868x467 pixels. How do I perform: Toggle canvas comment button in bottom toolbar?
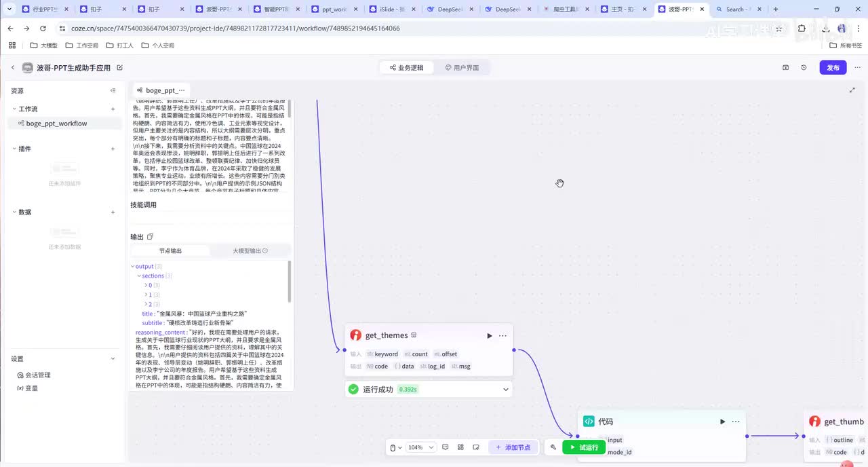pos(446,448)
